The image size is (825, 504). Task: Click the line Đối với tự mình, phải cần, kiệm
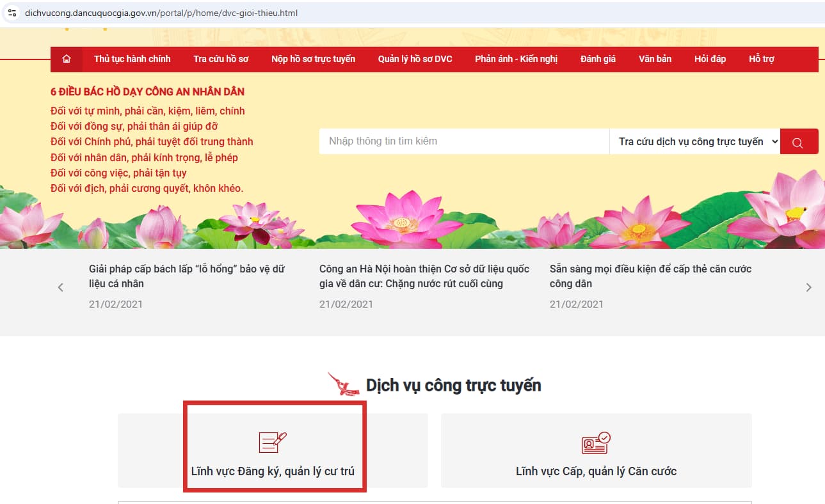(x=148, y=111)
